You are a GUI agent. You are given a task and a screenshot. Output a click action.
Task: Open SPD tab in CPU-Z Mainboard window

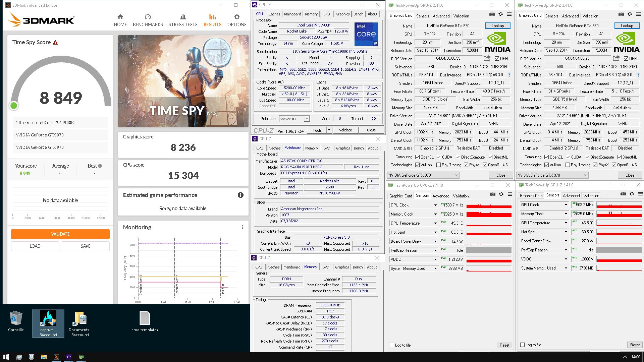tap(327, 148)
